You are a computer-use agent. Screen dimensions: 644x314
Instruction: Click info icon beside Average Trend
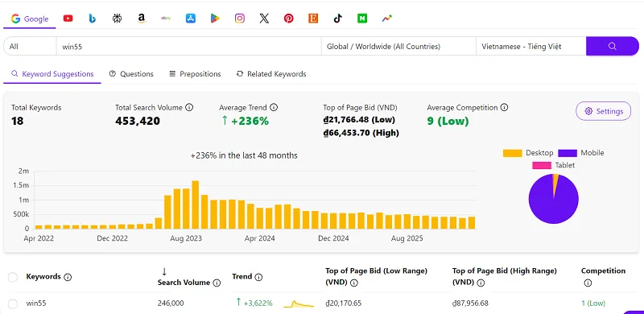(x=274, y=108)
